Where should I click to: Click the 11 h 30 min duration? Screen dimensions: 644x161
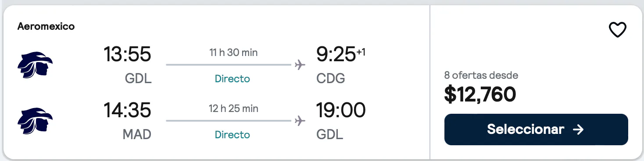tap(233, 52)
